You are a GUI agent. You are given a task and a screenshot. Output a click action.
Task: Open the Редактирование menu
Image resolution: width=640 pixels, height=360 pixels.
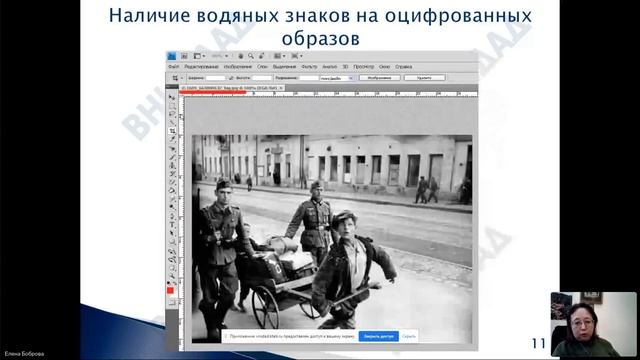pyautogui.click(x=201, y=67)
